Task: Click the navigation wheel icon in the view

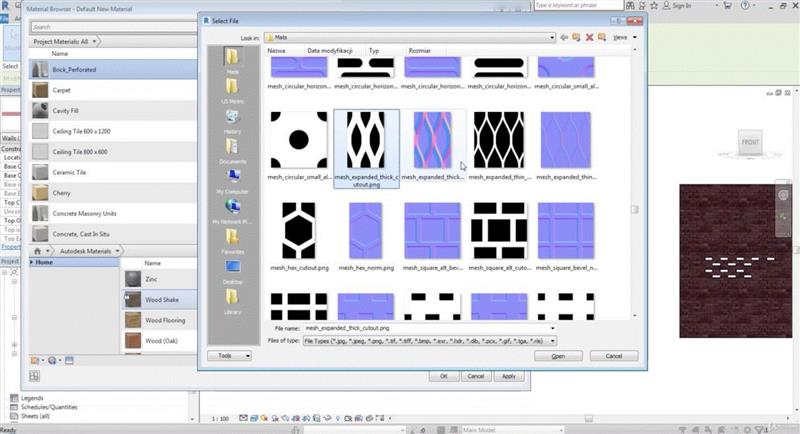Action: (783, 195)
